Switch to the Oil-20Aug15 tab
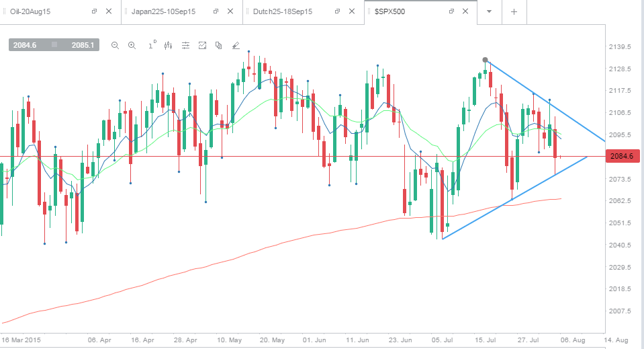Image resolution: width=644 pixels, height=349 pixels. pyautogui.click(x=30, y=11)
